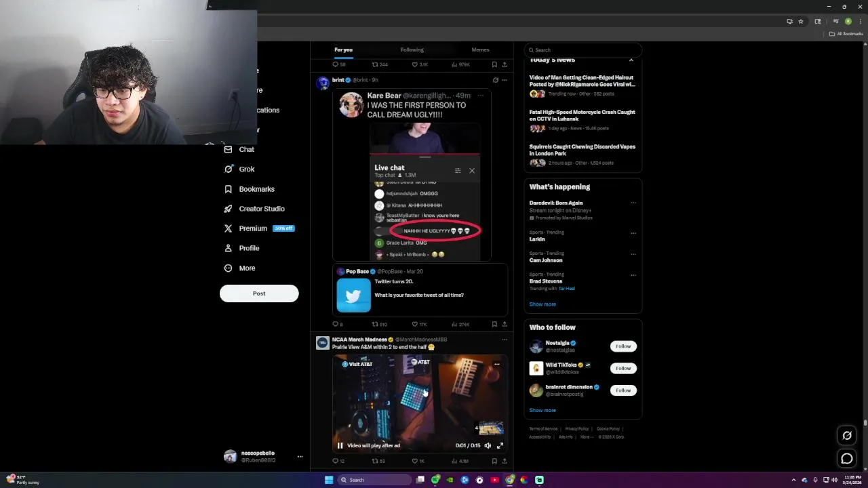Switch to the Following tab

click(412, 49)
